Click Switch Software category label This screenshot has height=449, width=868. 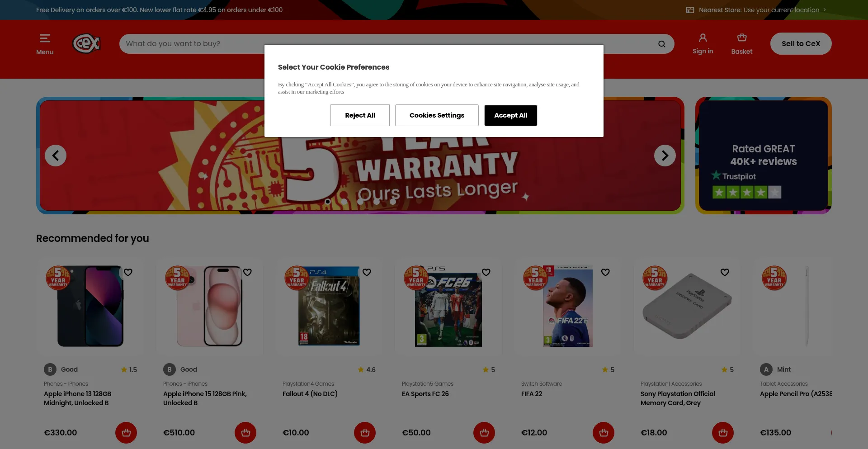coord(542,384)
